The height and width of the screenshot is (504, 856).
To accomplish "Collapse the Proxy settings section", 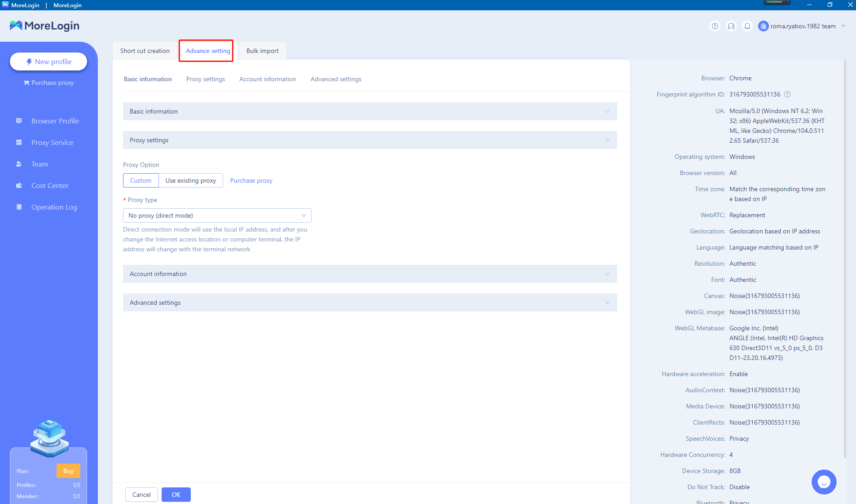I will point(370,140).
